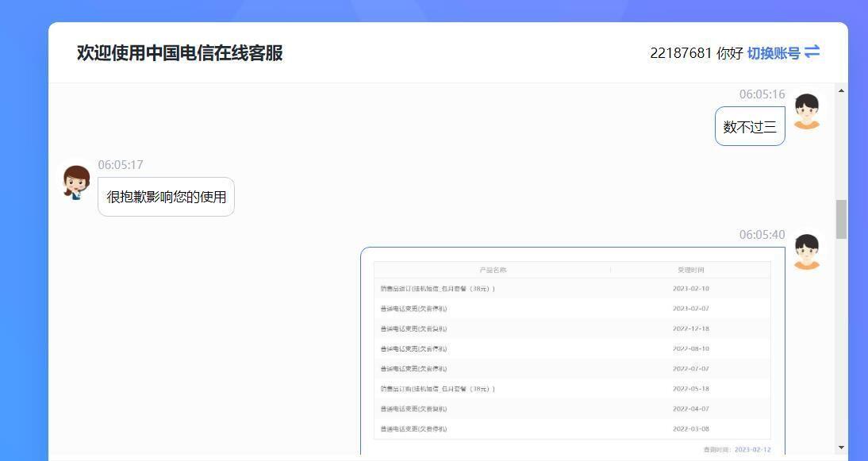This screenshot has width=868, height=461.
Task: Click the date 2022-04-07
Action: [x=691, y=409]
